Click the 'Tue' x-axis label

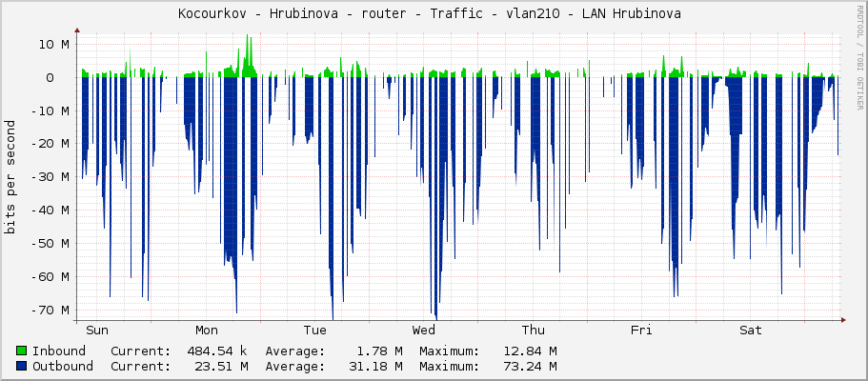point(315,331)
